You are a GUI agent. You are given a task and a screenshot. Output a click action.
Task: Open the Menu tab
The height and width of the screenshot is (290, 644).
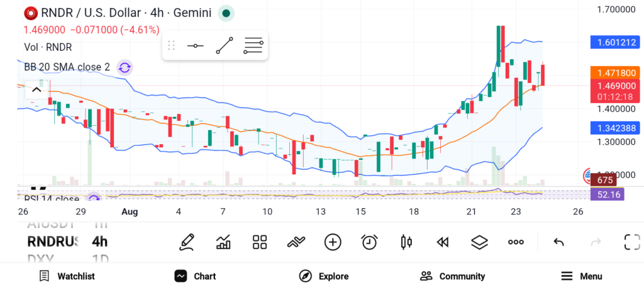pos(582,276)
